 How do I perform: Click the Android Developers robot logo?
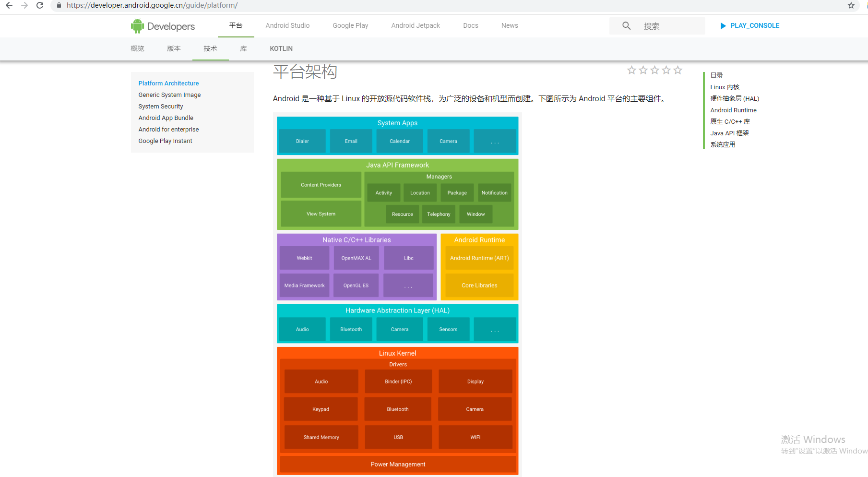tap(138, 25)
